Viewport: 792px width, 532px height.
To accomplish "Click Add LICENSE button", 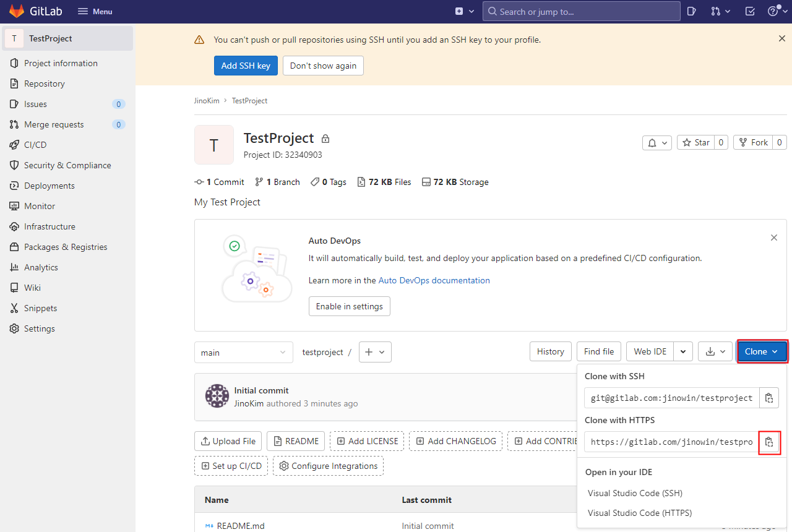I will (x=367, y=441).
